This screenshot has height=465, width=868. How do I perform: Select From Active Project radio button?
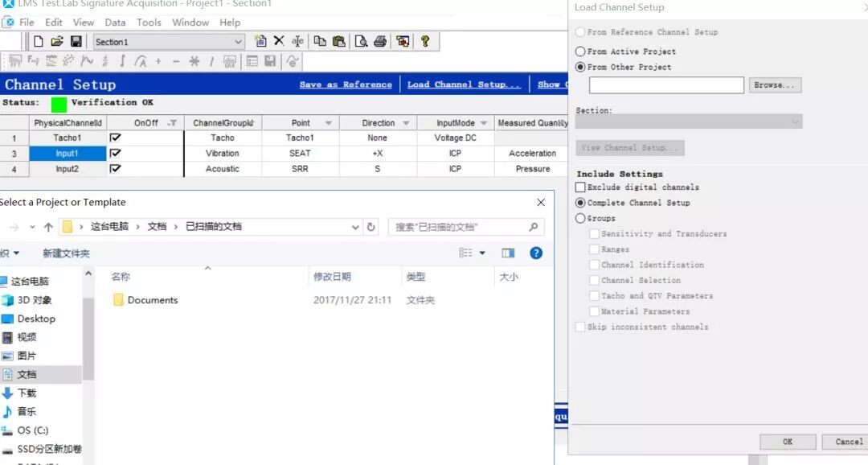click(x=580, y=51)
